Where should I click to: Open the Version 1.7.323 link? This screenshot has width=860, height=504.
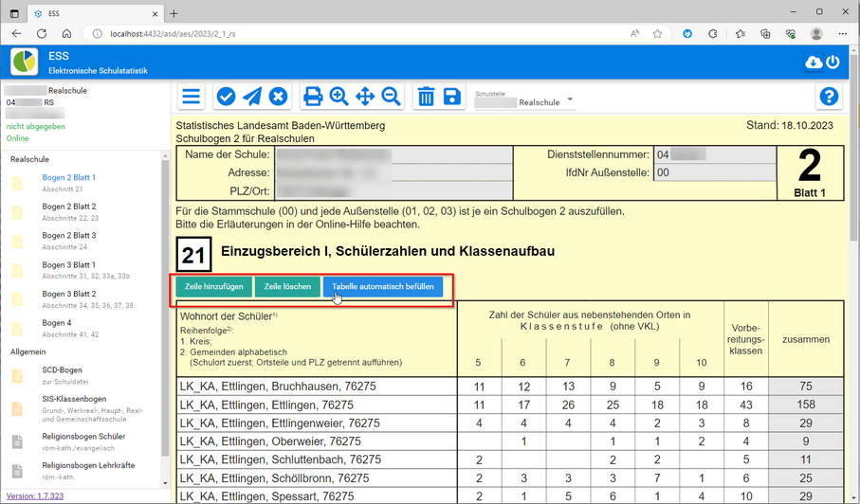coord(34,495)
